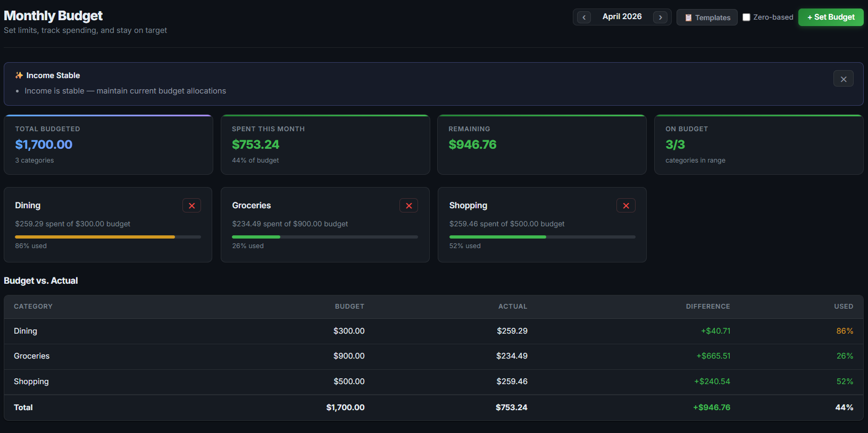Click the Difference column header

708,307
